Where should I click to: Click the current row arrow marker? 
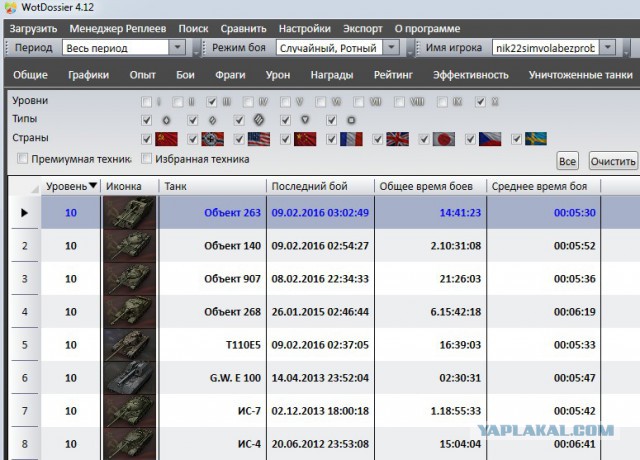coord(24,213)
